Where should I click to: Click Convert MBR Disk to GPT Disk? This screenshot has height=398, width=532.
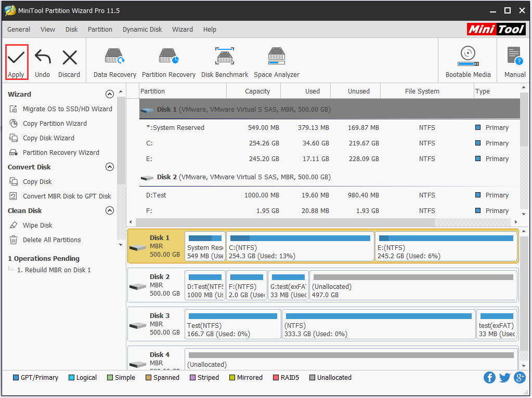(67, 196)
